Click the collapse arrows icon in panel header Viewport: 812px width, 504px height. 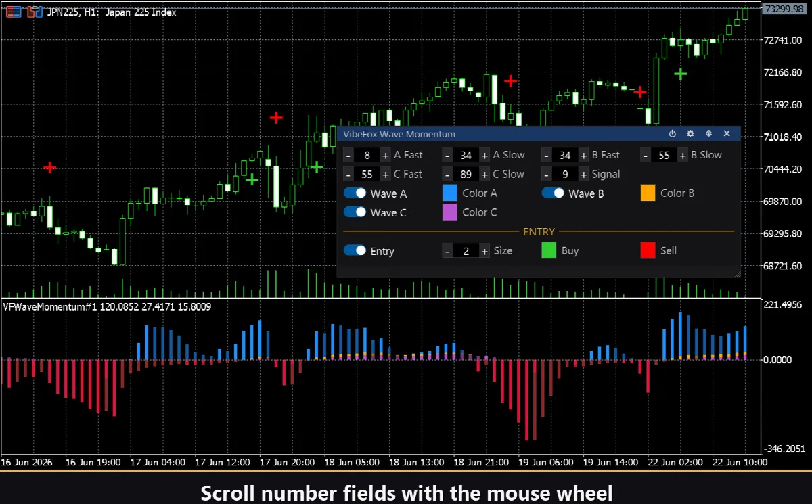click(708, 134)
